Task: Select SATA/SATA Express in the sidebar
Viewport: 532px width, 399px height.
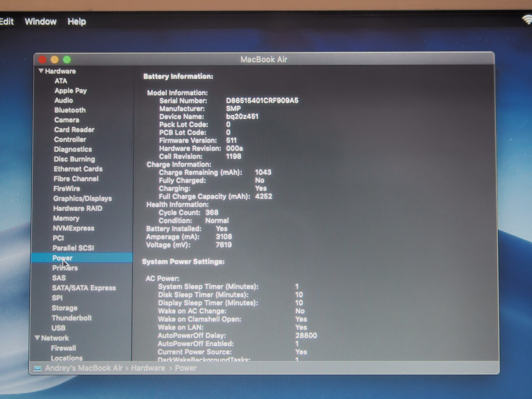Action: [x=84, y=288]
